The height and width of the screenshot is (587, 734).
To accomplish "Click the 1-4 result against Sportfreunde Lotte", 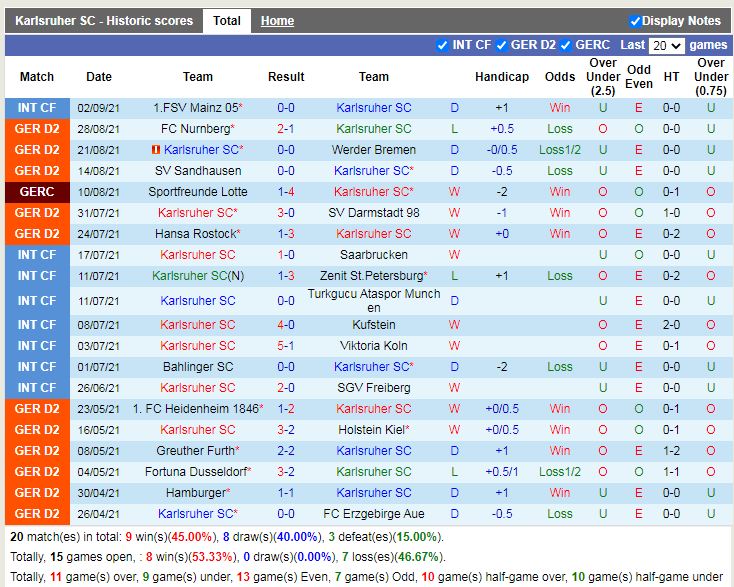I will coord(286,192).
